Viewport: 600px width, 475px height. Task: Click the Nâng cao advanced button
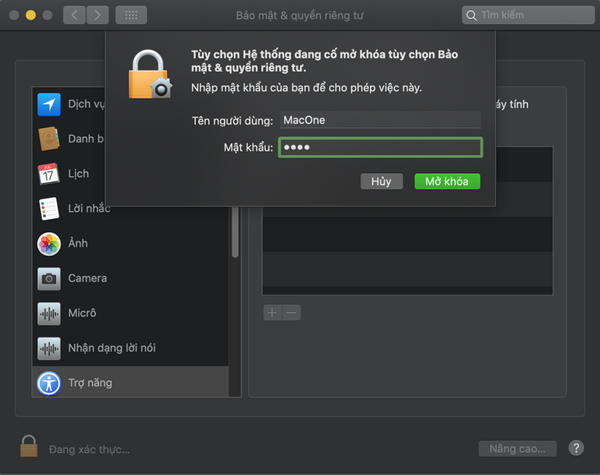click(515, 448)
